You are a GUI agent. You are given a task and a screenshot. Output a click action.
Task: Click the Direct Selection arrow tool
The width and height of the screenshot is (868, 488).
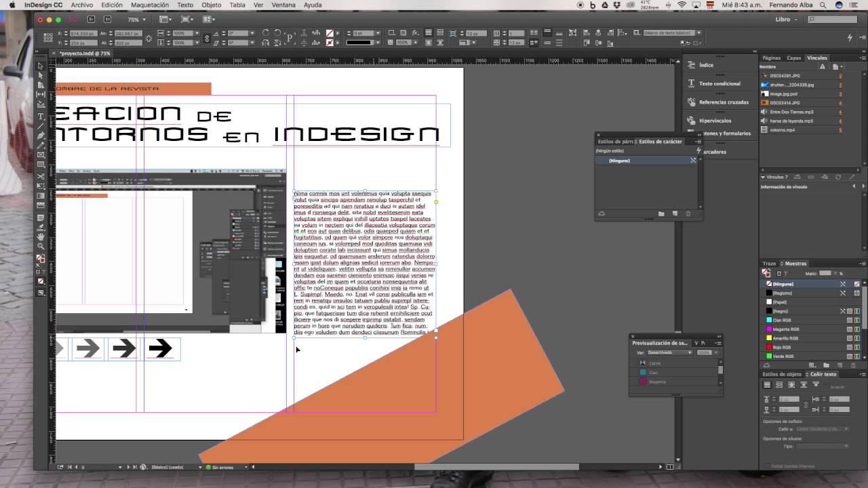41,75
